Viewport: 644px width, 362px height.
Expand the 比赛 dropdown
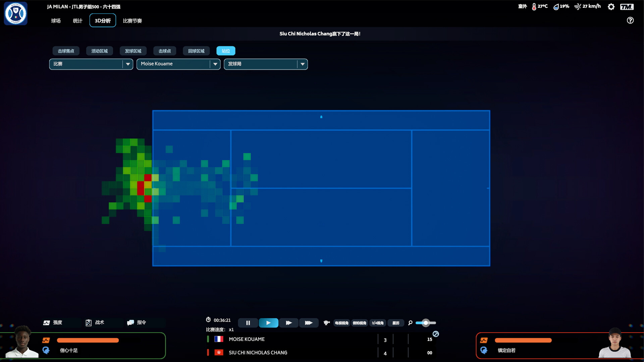pos(128,64)
